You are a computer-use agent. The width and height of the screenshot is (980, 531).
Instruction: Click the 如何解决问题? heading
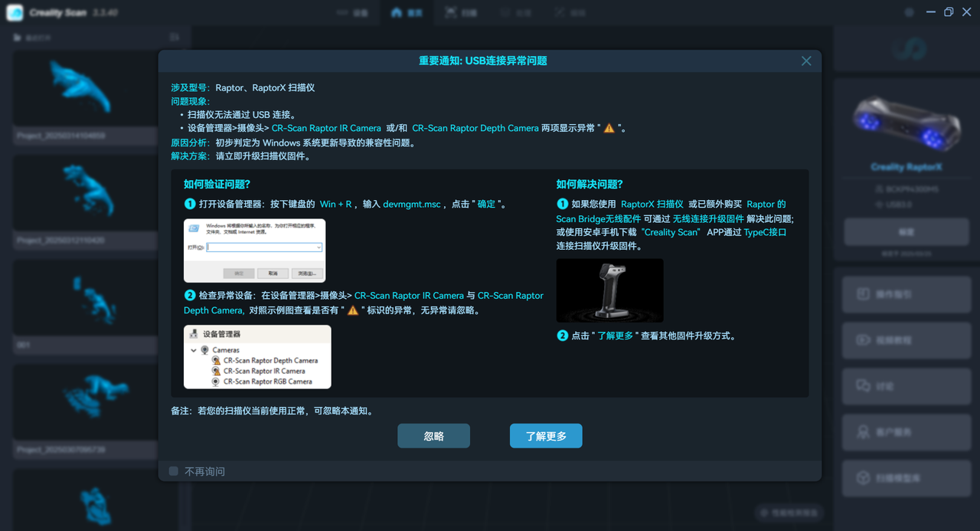click(590, 184)
